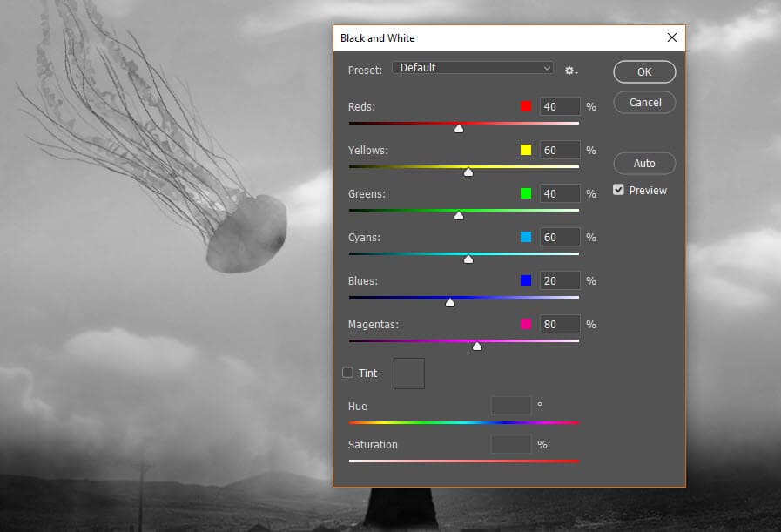The width and height of the screenshot is (781, 532).
Task: Select the Yellows slider handle
Action: click(x=468, y=172)
